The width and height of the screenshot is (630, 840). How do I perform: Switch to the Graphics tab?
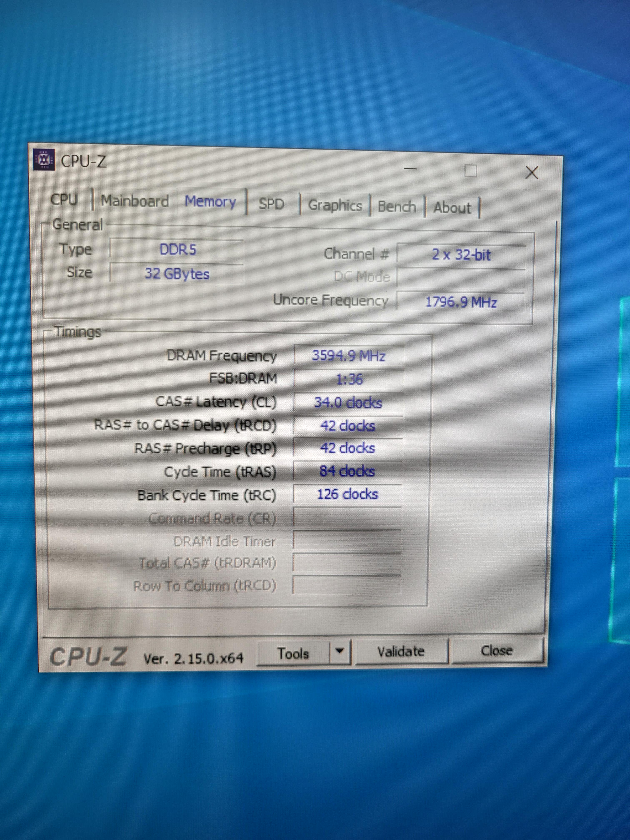click(x=335, y=205)
